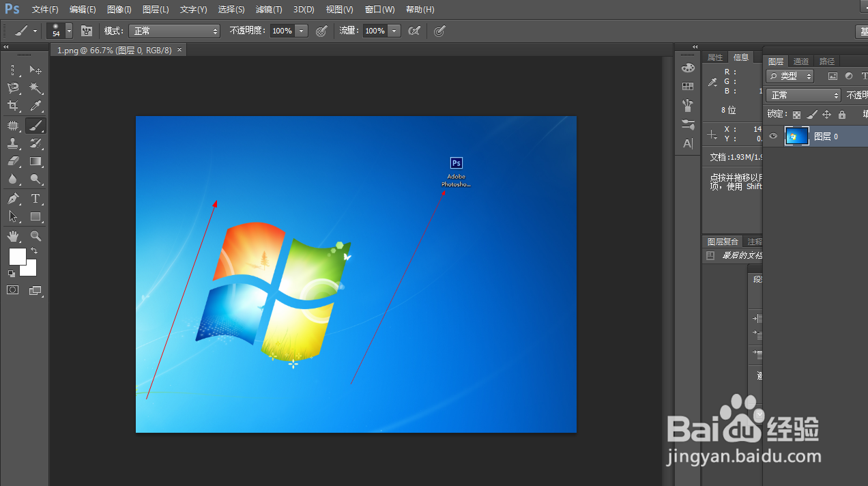Open the flow (流量) slider dropdown arrow
This screenshot has height=486, width=868.
(394, 31)
